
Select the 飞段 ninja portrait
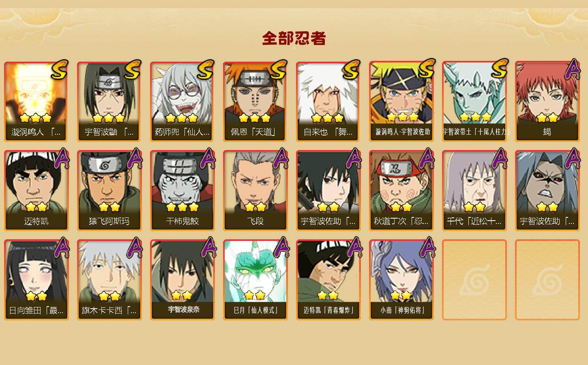pos(255,191)
